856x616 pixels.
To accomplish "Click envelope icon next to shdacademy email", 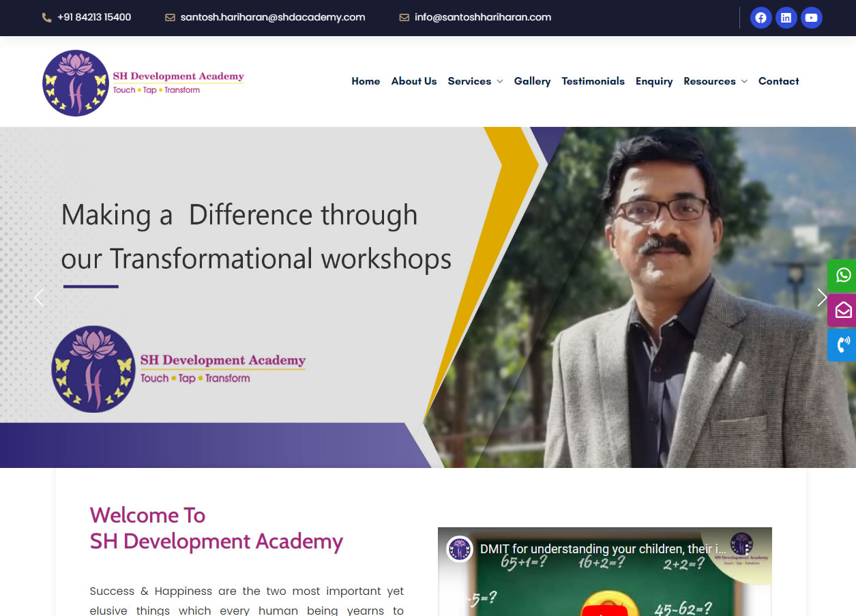I will (170, 18).
